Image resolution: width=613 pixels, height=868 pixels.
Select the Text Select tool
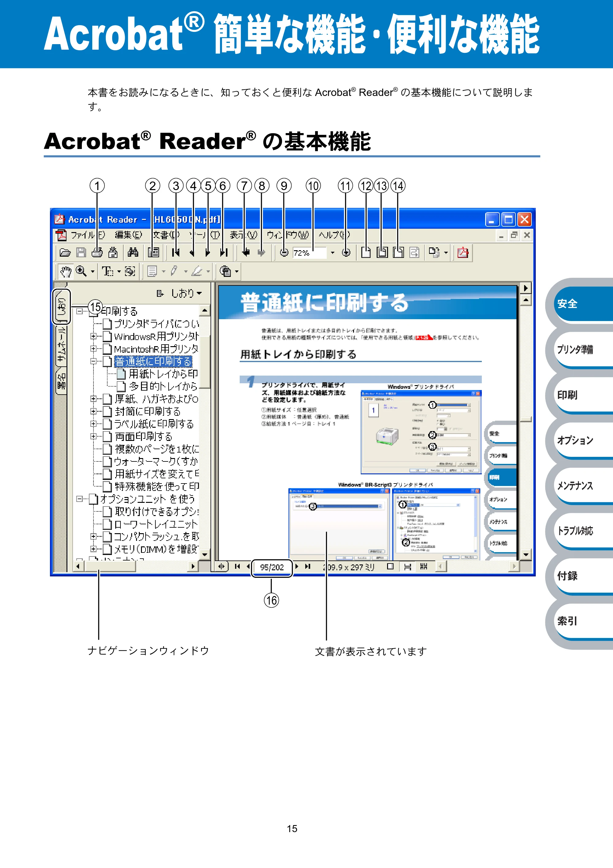click(108, 271)
